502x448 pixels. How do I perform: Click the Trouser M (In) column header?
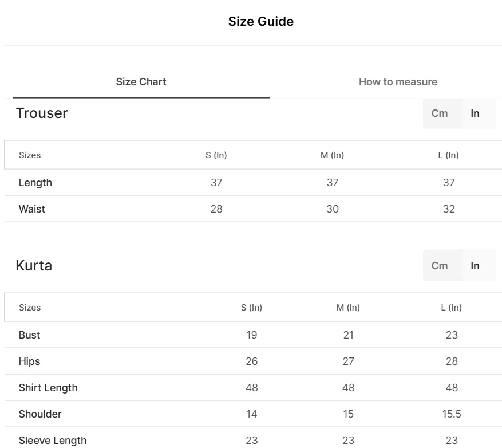click(x=333, y=155)
